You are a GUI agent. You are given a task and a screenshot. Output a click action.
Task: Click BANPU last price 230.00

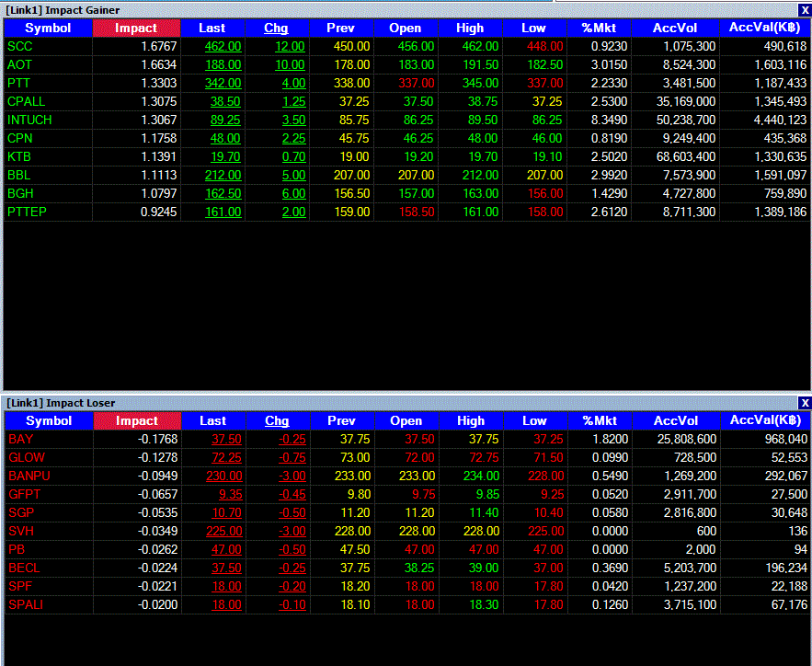pos(224,476)
